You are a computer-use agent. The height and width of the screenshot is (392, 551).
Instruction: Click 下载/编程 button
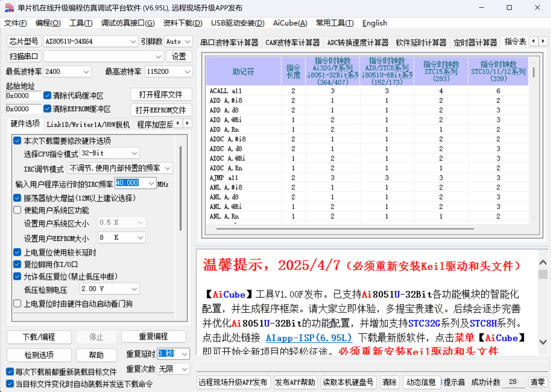[x=39, y=337]
